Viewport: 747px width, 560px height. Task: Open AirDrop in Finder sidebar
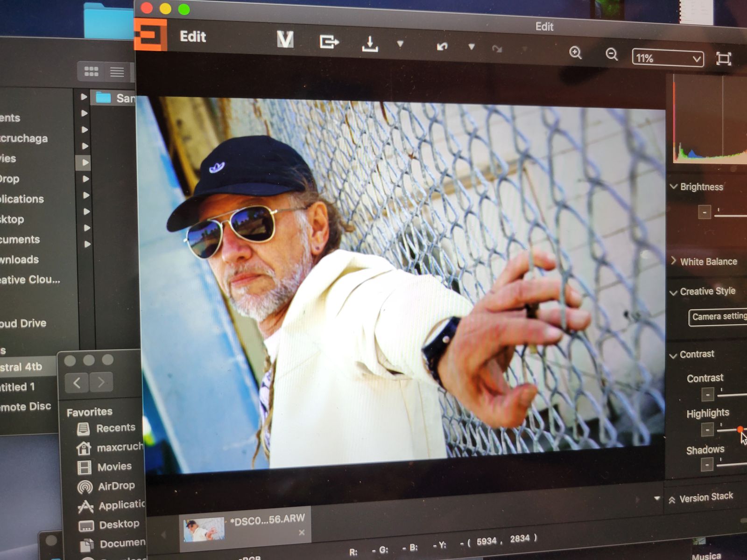click(x=116, y=486)
